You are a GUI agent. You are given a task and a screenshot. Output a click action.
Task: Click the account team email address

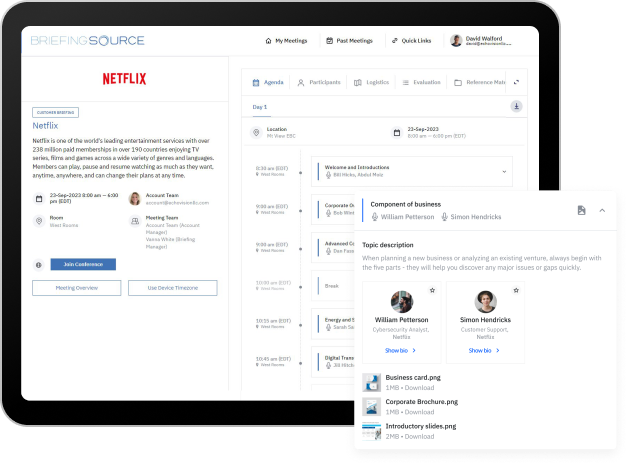click(x=177, y=203)
